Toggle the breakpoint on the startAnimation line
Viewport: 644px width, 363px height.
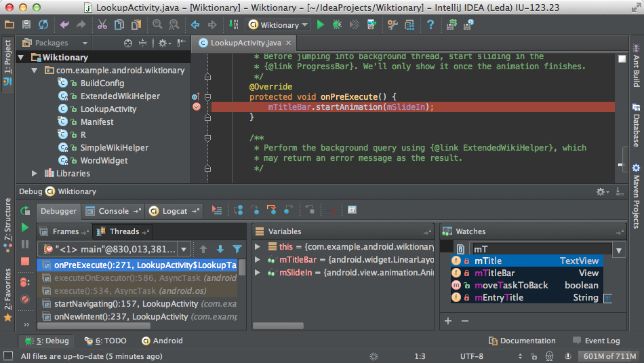pyautogui.click(x=197, y=107)
